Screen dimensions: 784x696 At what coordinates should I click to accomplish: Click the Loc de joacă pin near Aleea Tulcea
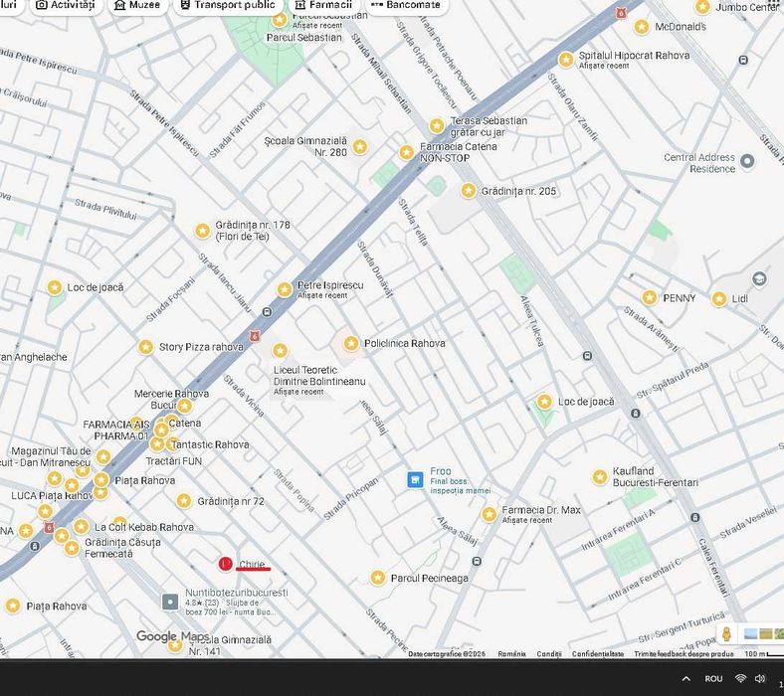click(544, 402)
